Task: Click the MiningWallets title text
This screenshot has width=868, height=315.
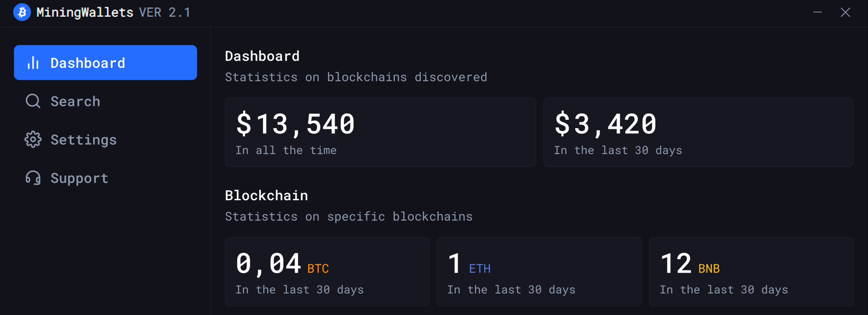Action: 85,12
